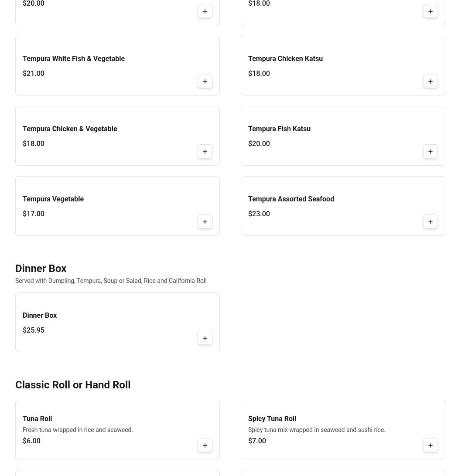The width and height of the screenshot is (458, 476).
Task: Add Tempura Chicken Katsu with plus button
Action: 431,82
